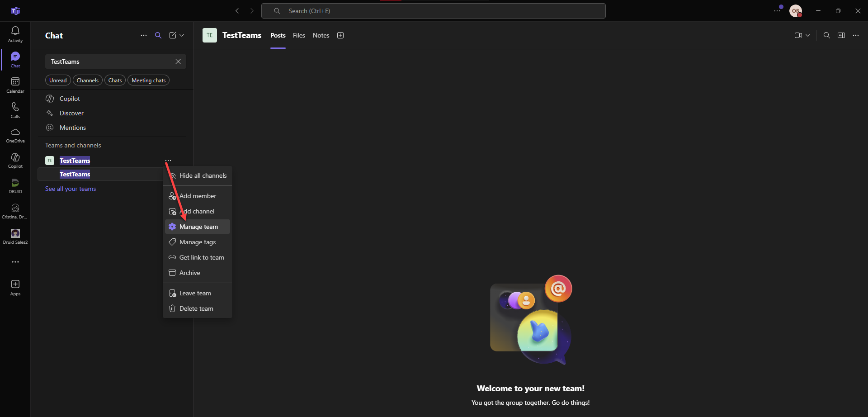The image size is (868, 417).
Task: Select Manage team in context menu
Action: pyautogui.click(x=198, y=227)
